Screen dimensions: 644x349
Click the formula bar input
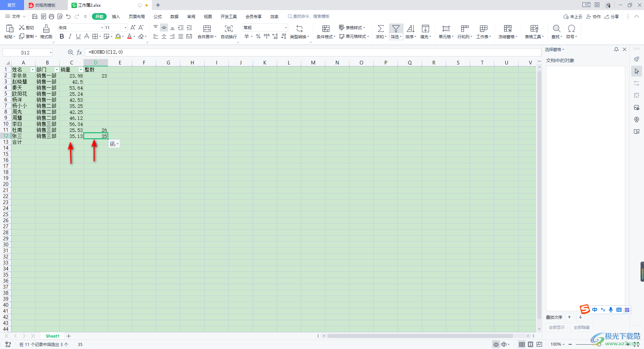point(313,52)
